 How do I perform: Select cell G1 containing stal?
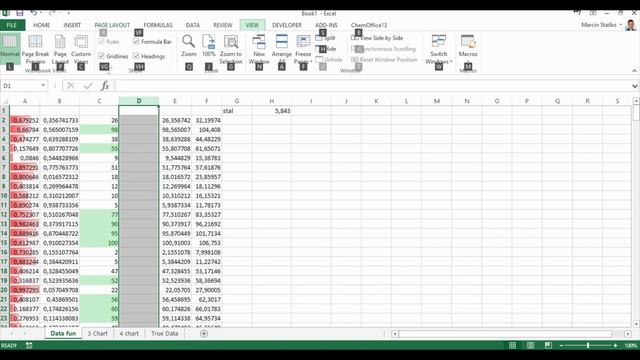pyautogui.click(x=237, y=111)
